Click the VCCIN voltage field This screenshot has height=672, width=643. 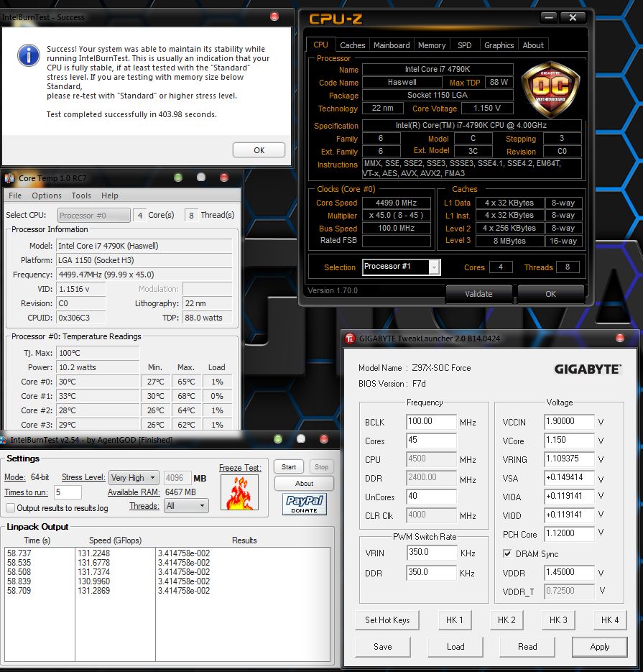click(x=569, y=421)
